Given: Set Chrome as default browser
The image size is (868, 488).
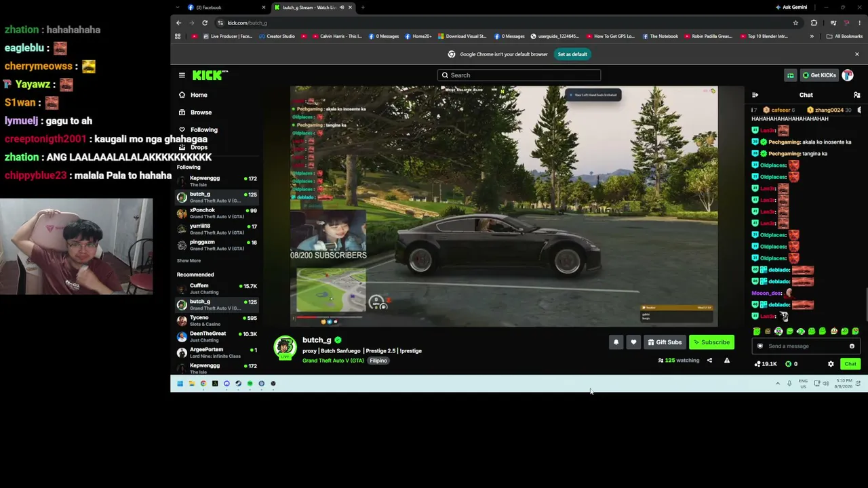Looking at the screenshot, I should pos(572,54).
